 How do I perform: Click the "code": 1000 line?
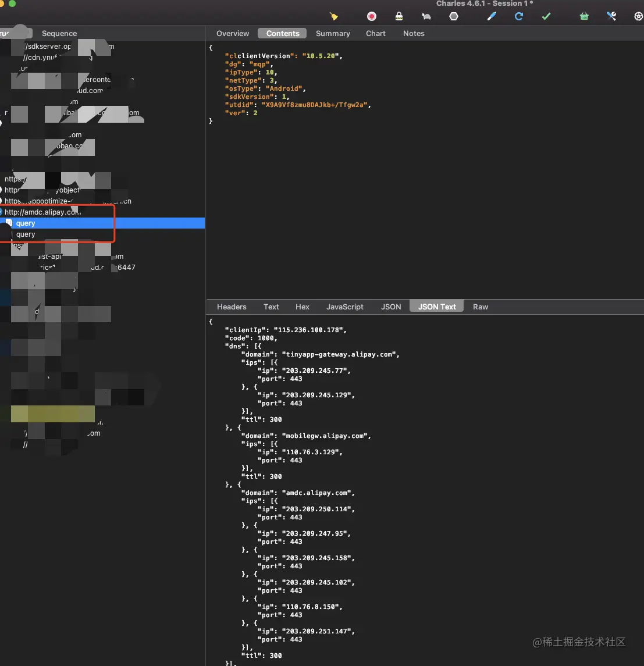coord(251,338)
